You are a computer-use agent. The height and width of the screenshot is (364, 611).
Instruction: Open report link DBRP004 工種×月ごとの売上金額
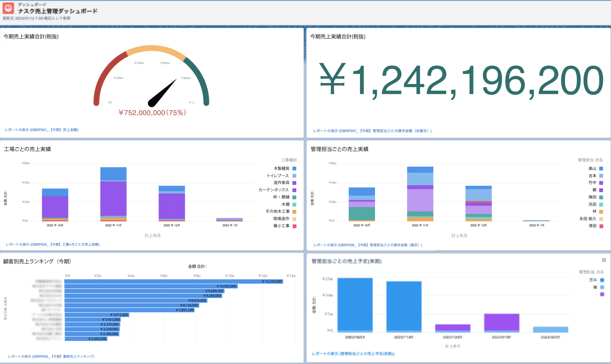point(53,244)
